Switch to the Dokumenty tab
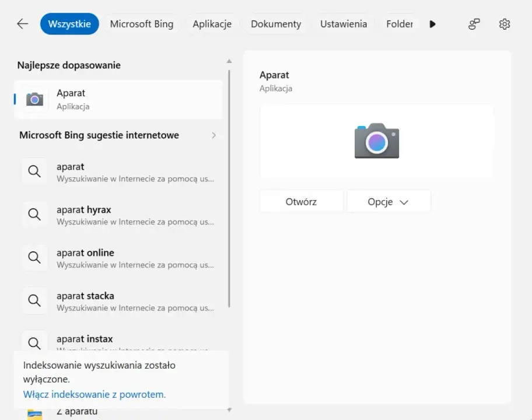Image resolution: width=532 pixels, height=420 pixels. click(276, 24)
